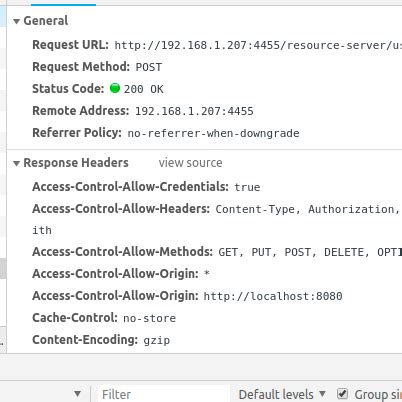The height and width of the screenshot is (402, 402).
Task: Select the active Headers tab underlined in blue
Action: (63, 3)
